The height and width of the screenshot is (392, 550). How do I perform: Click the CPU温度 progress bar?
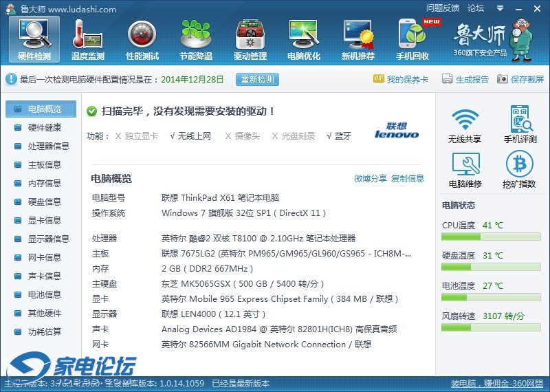(x=491, y=237)
